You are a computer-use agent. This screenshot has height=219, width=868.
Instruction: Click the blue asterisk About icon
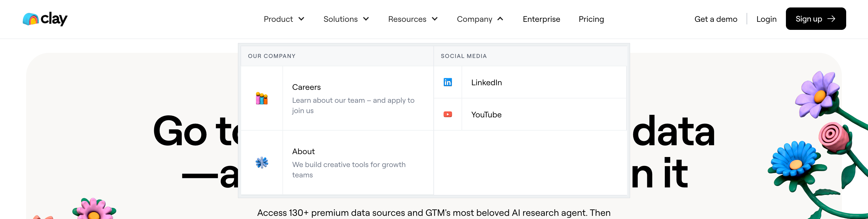261,163
